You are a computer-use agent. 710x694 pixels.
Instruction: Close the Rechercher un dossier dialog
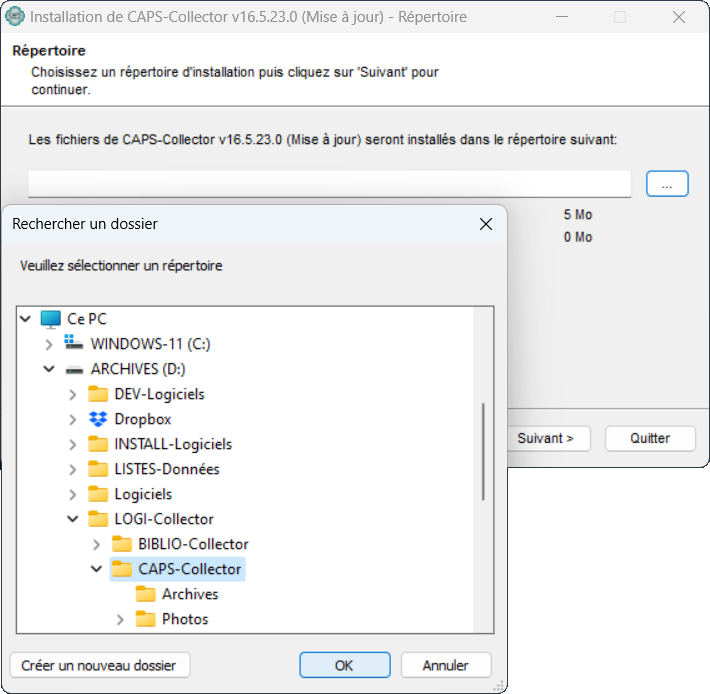pos(486,224)
